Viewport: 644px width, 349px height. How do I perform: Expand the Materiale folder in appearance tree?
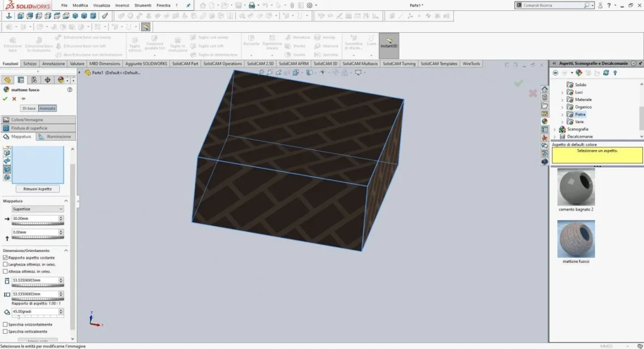pos(562,100)
